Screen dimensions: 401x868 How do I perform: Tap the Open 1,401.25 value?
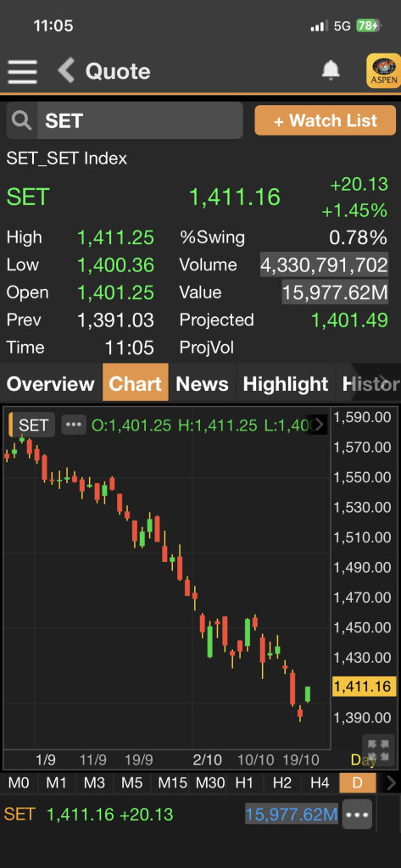(x=116, y=292)
